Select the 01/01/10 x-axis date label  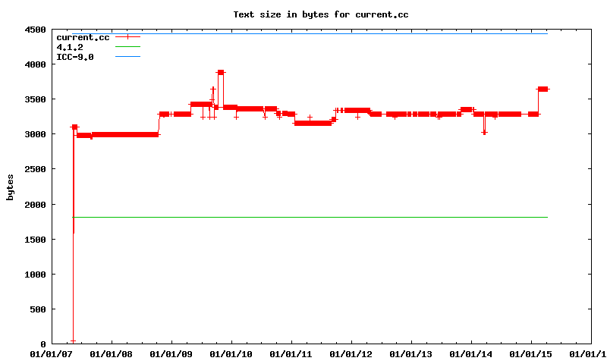(231, 353)
